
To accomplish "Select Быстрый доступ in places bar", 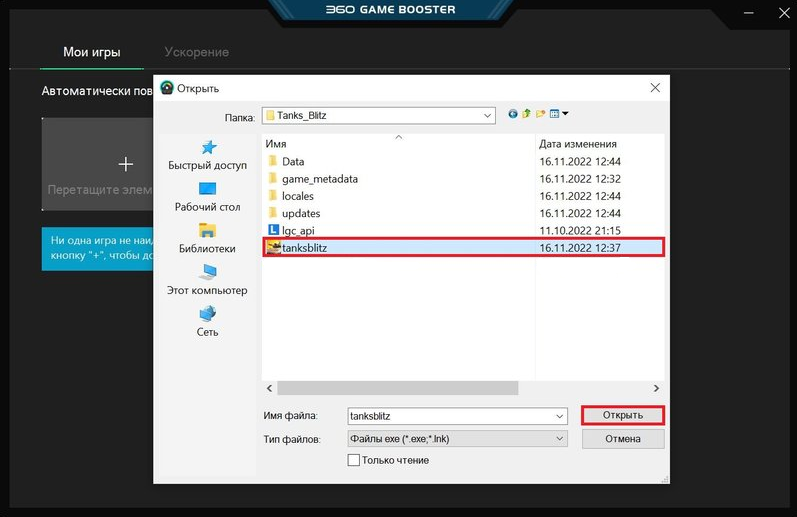I will click(207, 156).
